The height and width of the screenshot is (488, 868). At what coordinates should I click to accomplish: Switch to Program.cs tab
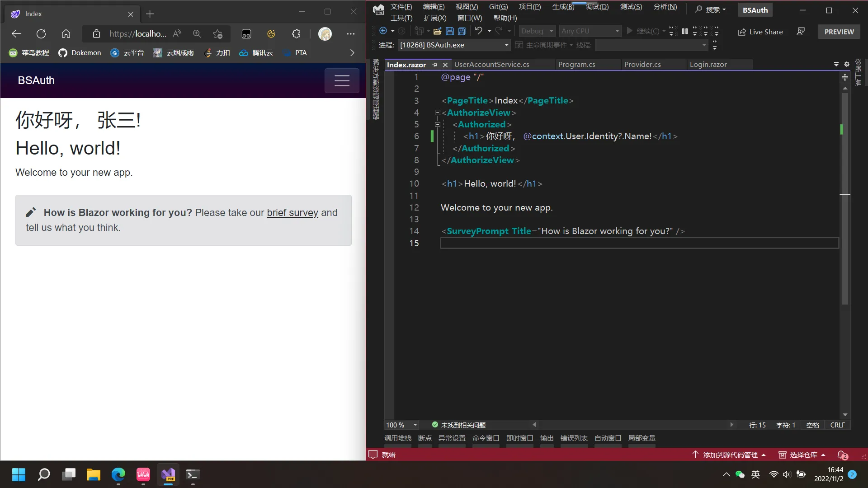pyautogui.click(x=576, y=65)
